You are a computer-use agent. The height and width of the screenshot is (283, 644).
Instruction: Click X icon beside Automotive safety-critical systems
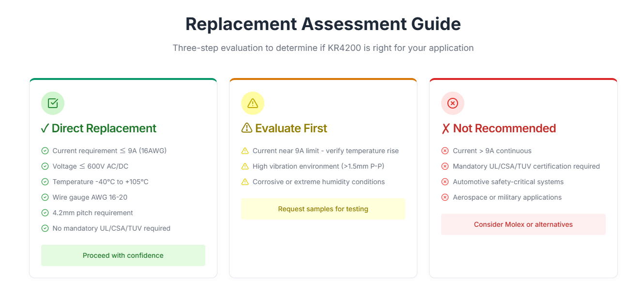[445, 182]
